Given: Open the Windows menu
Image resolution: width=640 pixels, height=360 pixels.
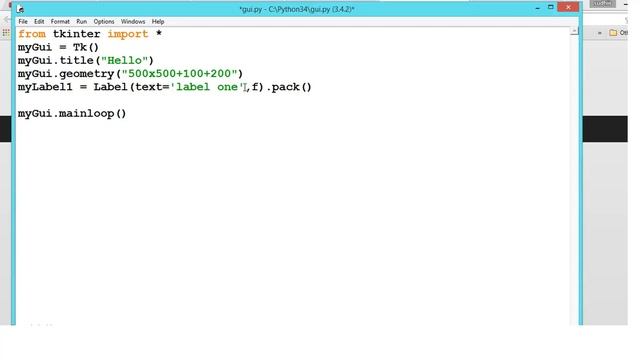Looking at the screenshot, I should pyautogui.click(x=133, y=22).
